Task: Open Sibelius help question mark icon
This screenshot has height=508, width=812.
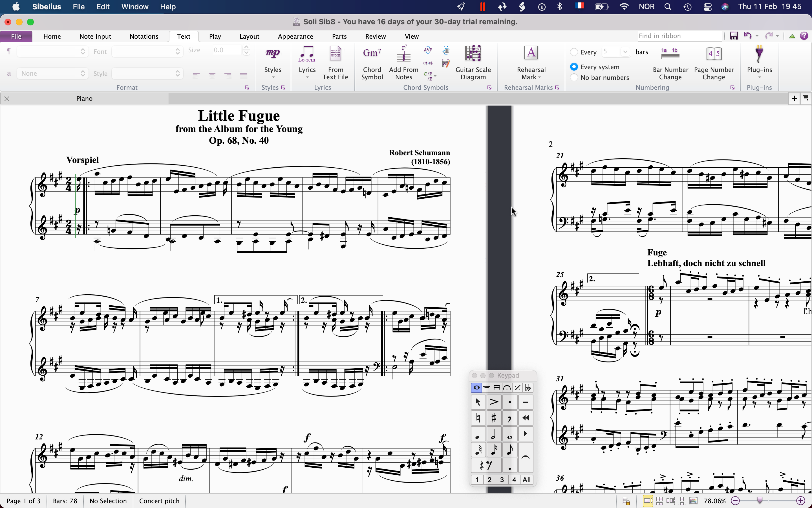Action: (x=804, y=36)
